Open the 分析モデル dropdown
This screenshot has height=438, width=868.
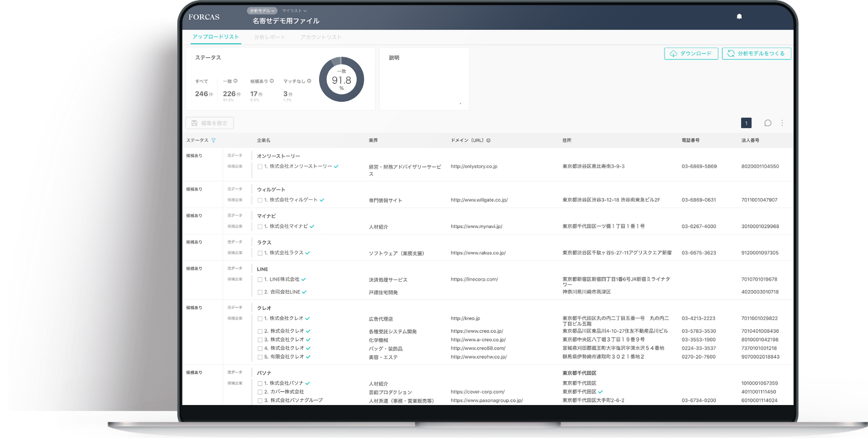[x=262, y=11]
